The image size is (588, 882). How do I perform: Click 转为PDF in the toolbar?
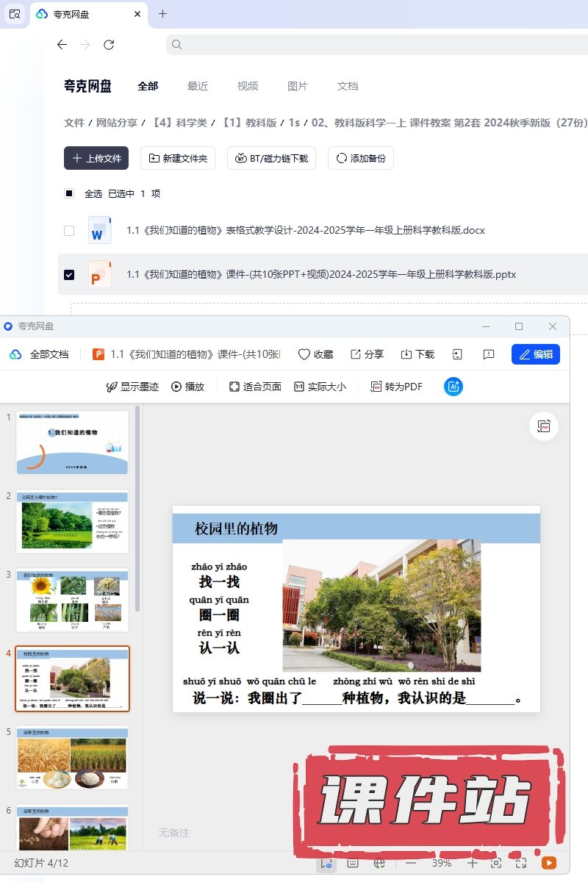pos(396,387)
